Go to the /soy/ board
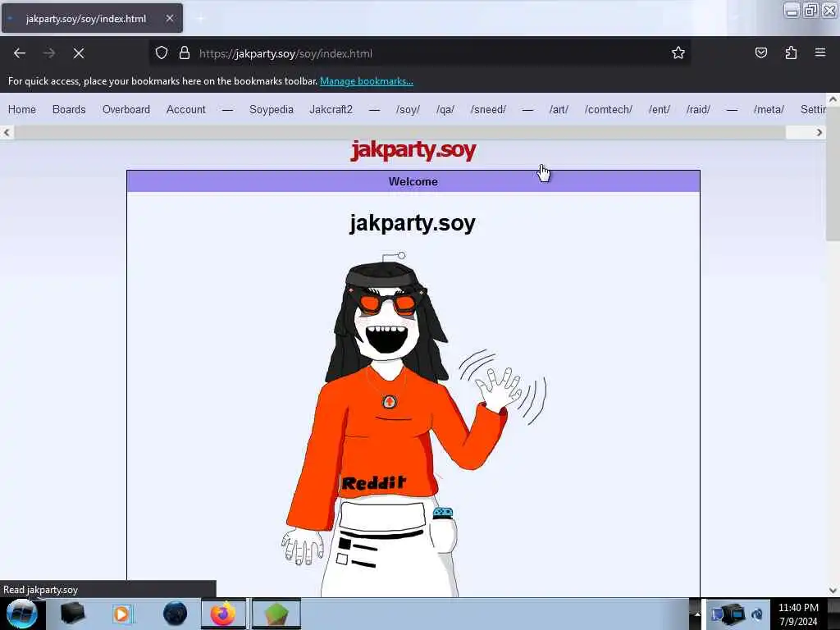Viewport: 840px width, 630px height. click(409, 110)
